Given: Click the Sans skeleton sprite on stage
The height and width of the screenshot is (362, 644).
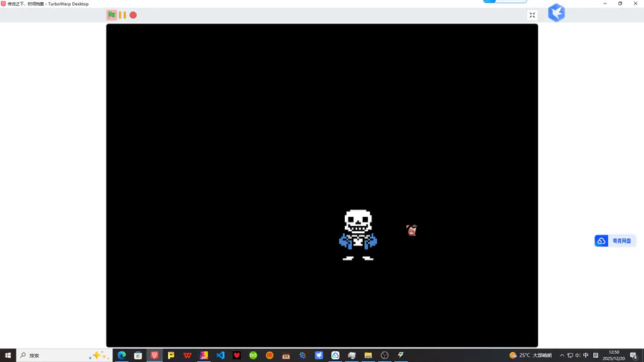Looking at the screenshot, I should pos(358,235).
